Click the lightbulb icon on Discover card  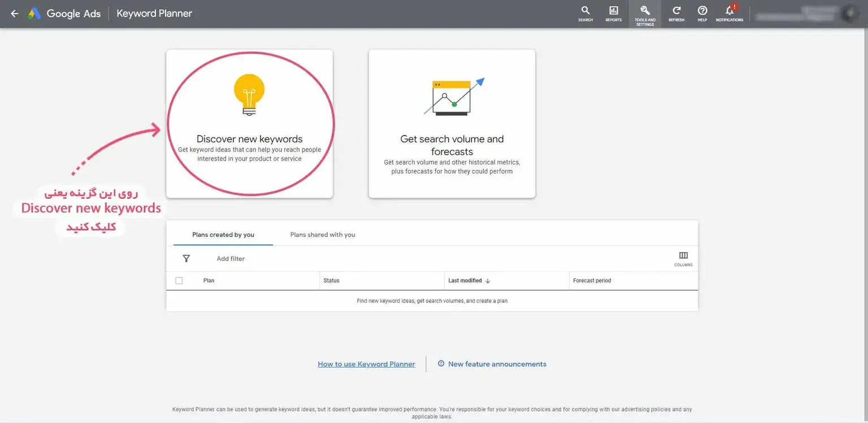[249, 95]
